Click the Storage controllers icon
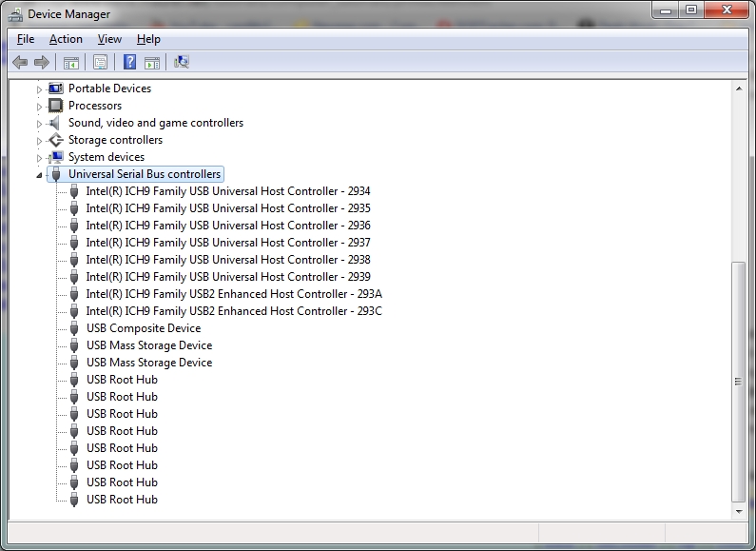Image resolution: width=756 pixels, height=551 pixels. [x=56, y=140]
